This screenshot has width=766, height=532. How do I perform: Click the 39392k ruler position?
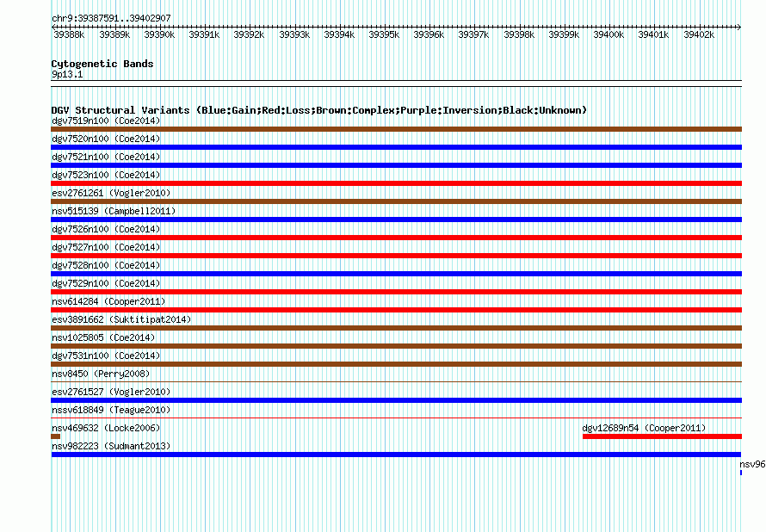[x=249, y=34]
